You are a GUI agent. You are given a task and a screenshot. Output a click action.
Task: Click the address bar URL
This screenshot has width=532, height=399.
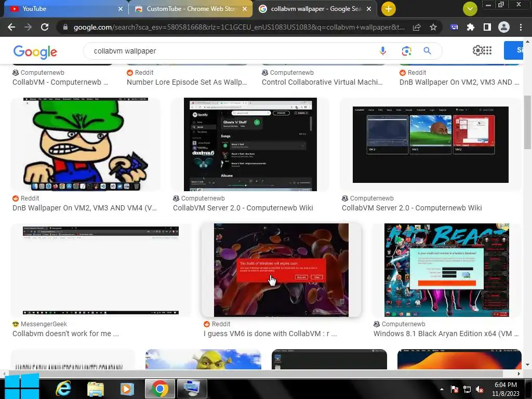239,27
